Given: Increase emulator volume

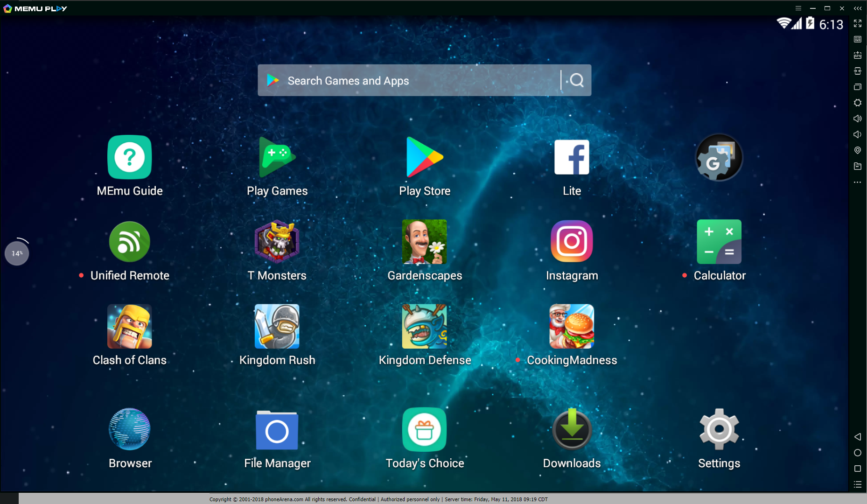Looking at the screenshot, I should [x=858, y=119].
